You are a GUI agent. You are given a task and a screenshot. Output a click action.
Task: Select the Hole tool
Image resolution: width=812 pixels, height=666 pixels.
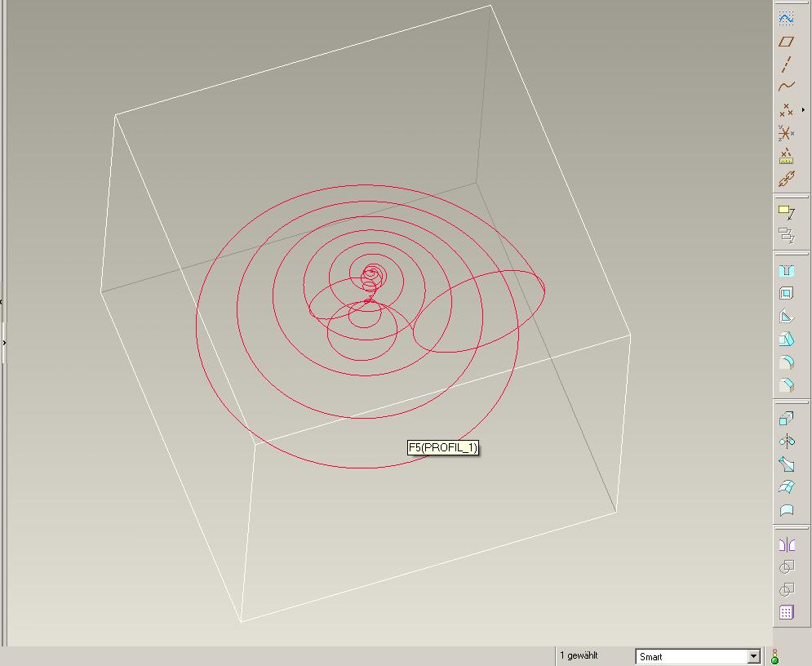(786, 271)
